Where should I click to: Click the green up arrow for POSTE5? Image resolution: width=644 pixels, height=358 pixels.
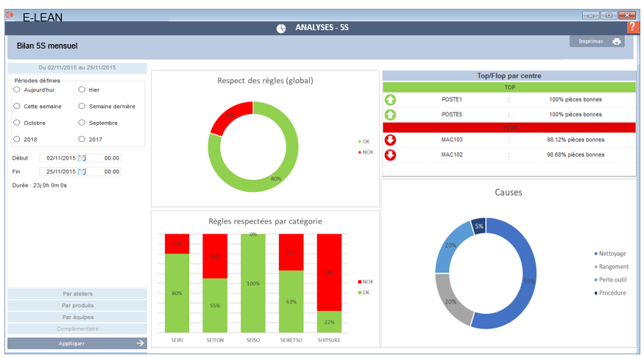(390, 115)
